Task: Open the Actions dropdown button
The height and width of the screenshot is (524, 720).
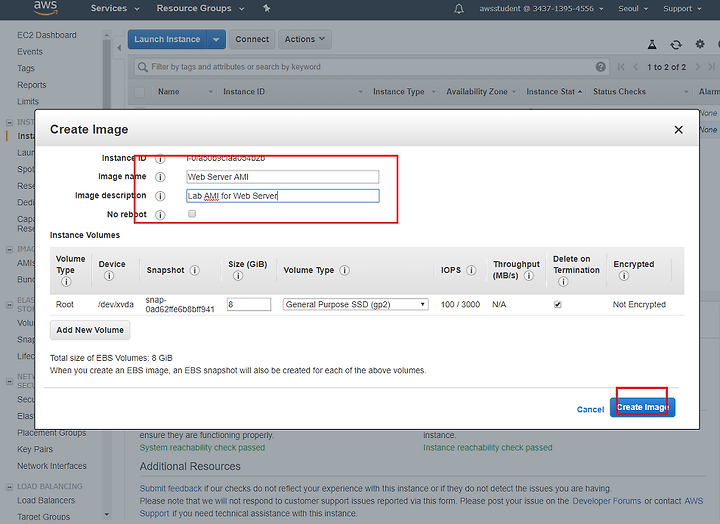Action: [x=304, y=39]
